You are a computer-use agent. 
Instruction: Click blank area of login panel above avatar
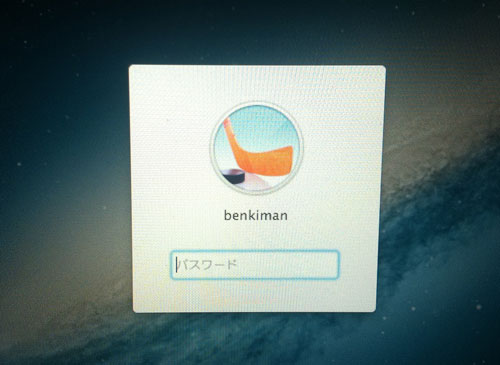257,83
